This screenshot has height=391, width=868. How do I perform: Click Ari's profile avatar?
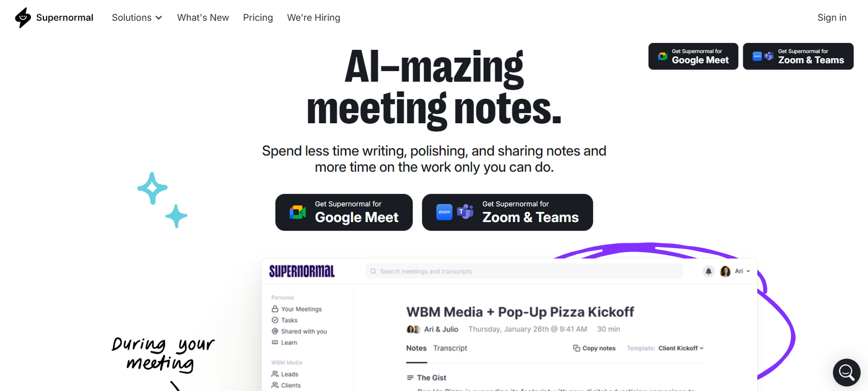pos(725,272)
